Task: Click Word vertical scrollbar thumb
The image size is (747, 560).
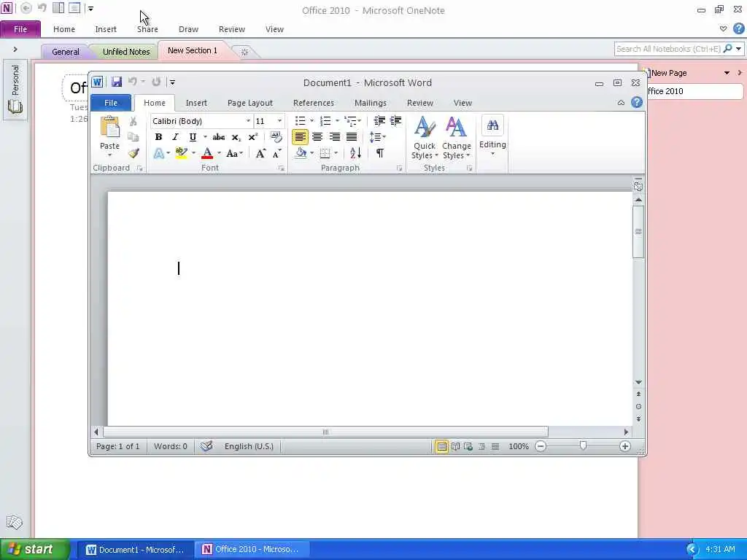Action: (x=638, y=231)
